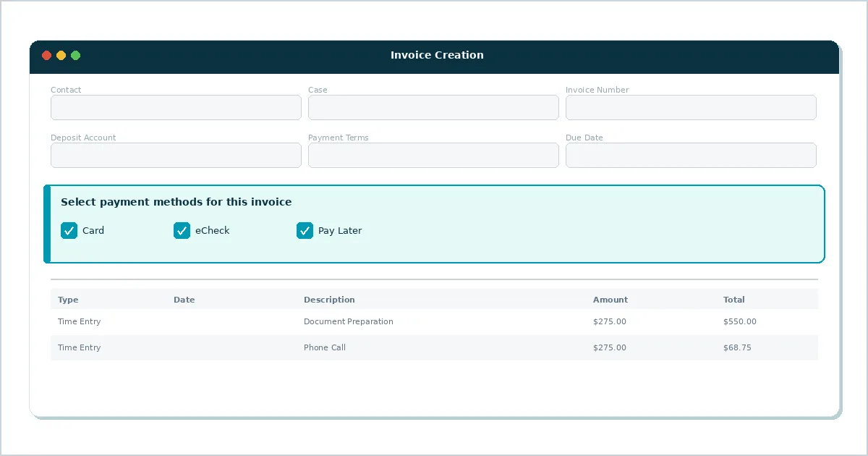
Task: Open the Deposit Account field
Action: (x=176, y=156)
